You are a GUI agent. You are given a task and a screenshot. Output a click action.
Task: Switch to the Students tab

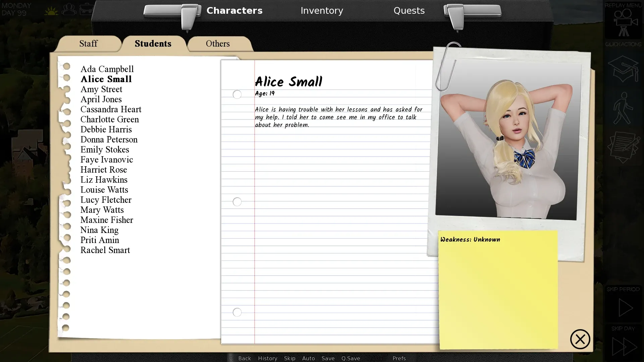click(153, 44)
